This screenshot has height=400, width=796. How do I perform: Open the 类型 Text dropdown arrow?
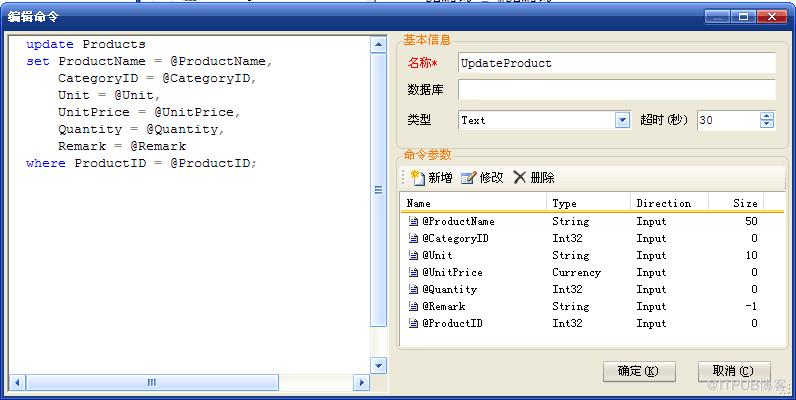pos(622,120)
